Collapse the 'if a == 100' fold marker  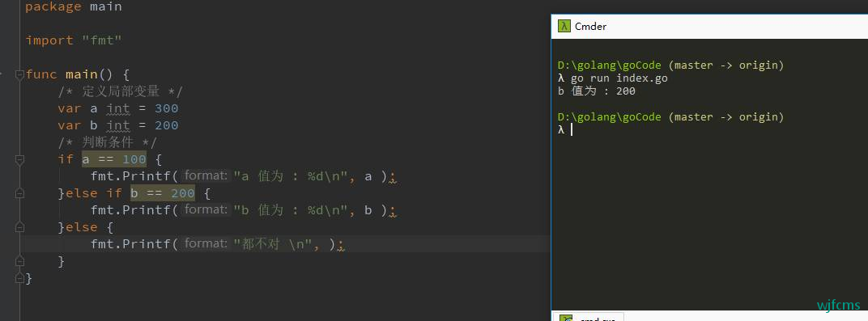tap(20, 159)
